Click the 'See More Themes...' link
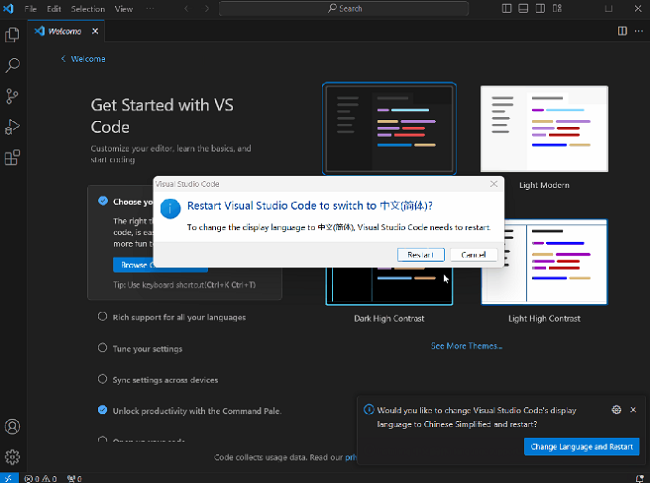 point(466,346)
